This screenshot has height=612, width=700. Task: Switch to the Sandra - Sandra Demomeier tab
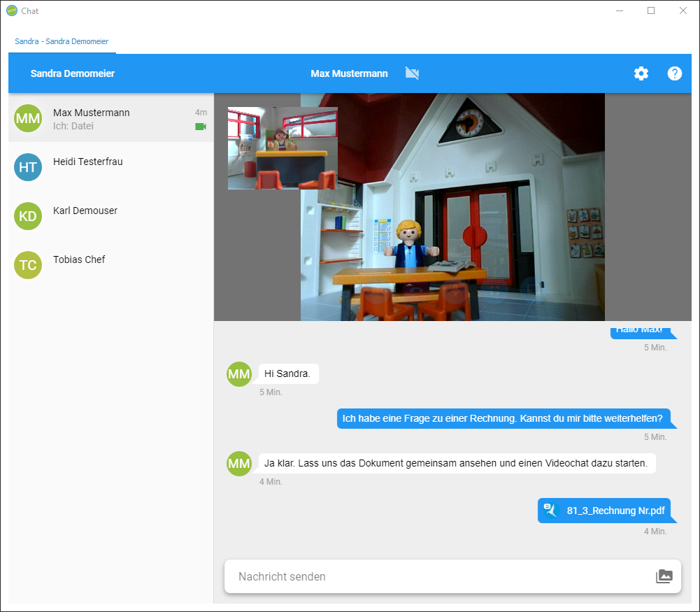[x=62, y=41]
